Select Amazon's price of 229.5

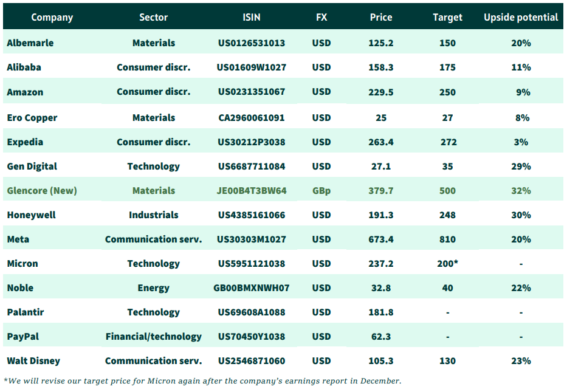381,92
